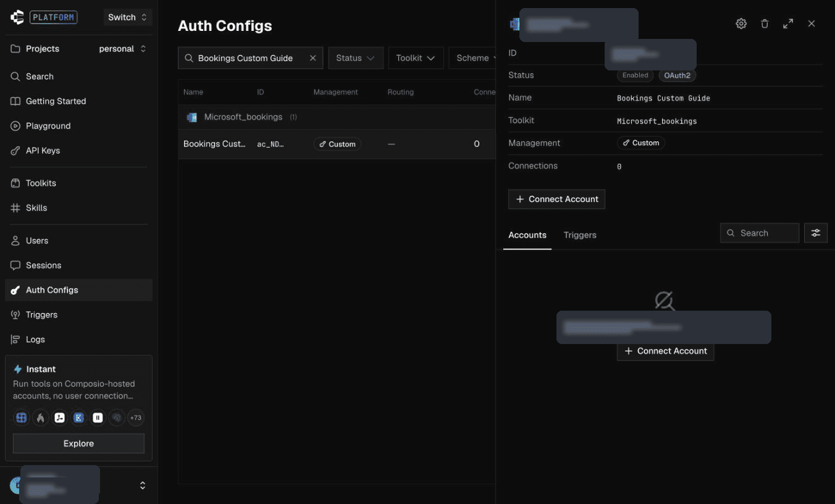Go to Auth Configs in sidebar
This screenshot has height=504, width=835.
pyautogui.click(x=78, y=290)
